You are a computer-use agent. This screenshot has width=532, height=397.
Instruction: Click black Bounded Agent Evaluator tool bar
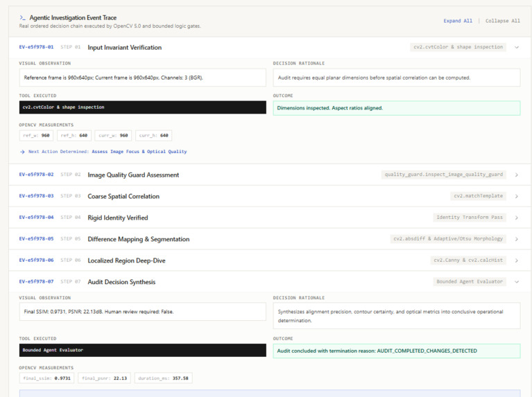tap(142, 350)
